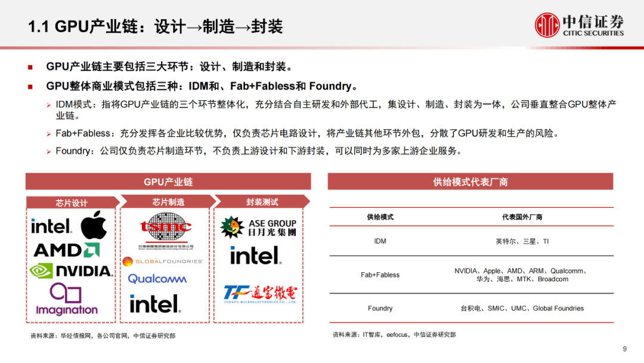This screenshot has width=644, height=363.
Task: Click the bullet about GPU整体商业模式
Action: pyautogui.click(x=203, y=87)
